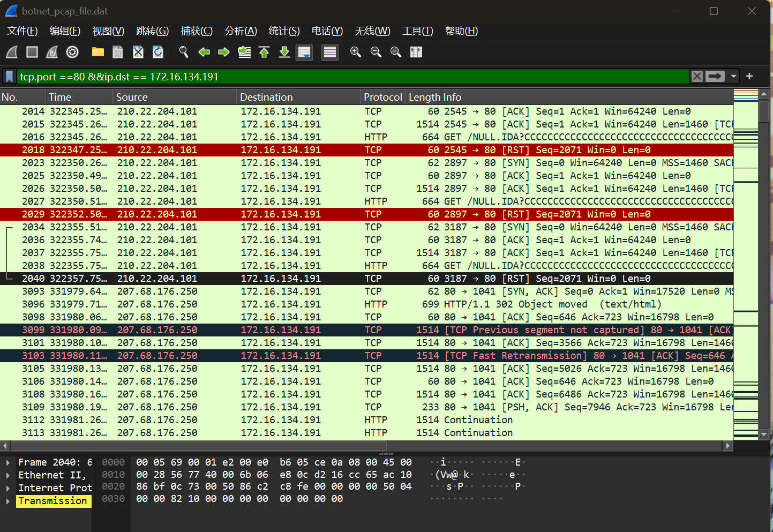This screenshot has width=773, height=532.
Task: Select packet 2018 RST row
Action: click(x=366, y=150)
